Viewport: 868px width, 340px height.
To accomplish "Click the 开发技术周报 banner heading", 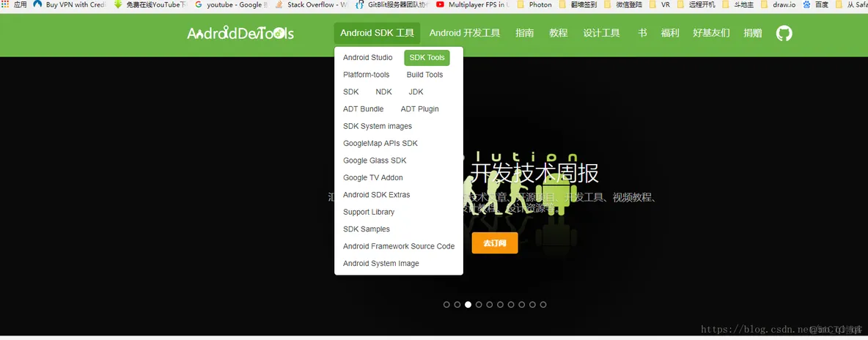I will point(534,173).
